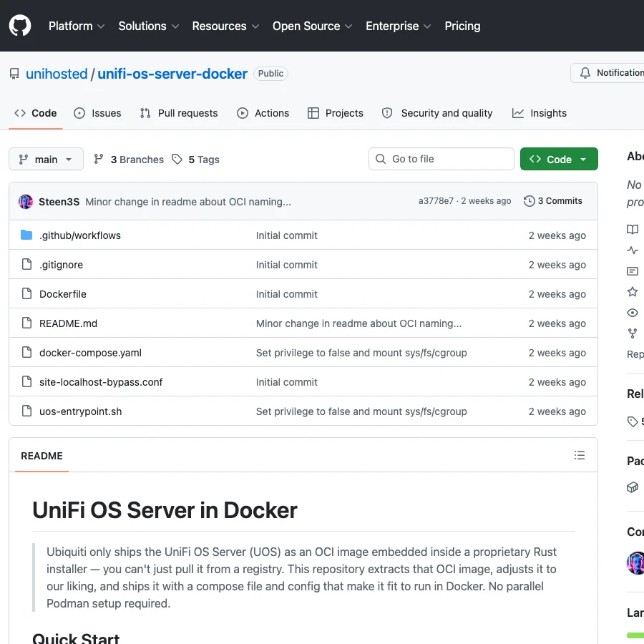Click the file icon beside README.md
Image resolution: width=644 pixels, height=644 pixels.
(26, 323)
